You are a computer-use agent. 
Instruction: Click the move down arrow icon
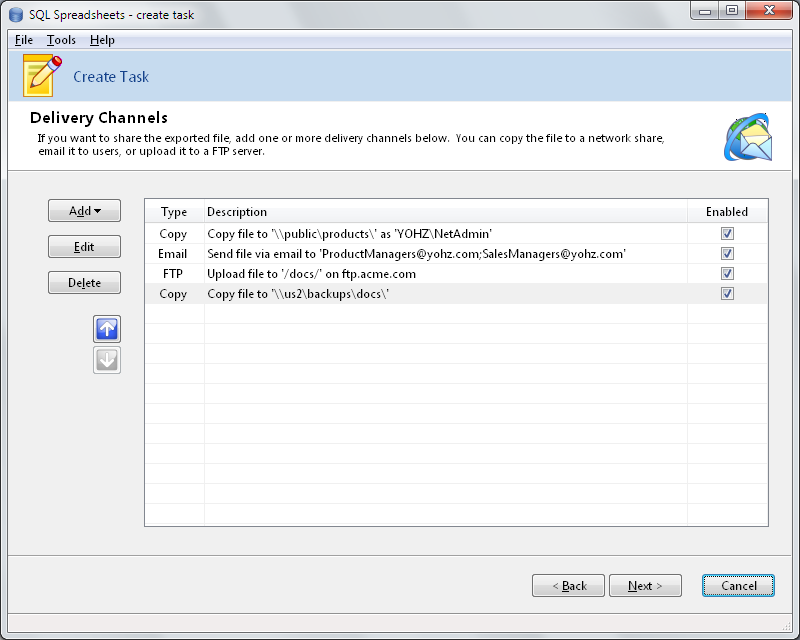(x=107, y=360)
